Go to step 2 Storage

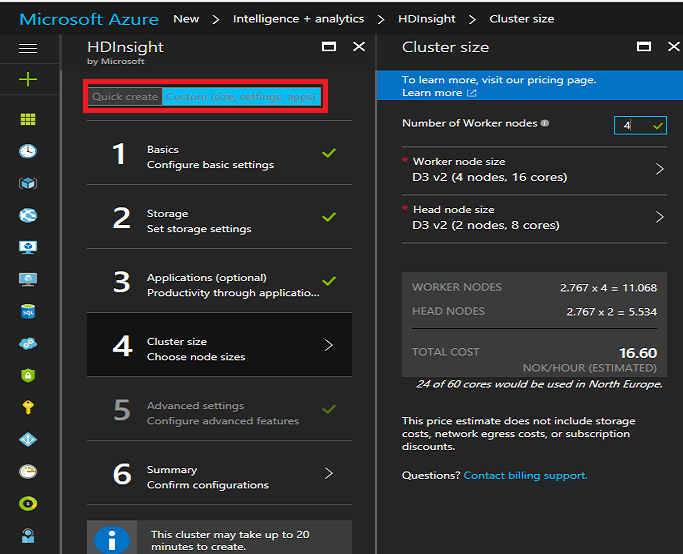(x=219, y=218)
